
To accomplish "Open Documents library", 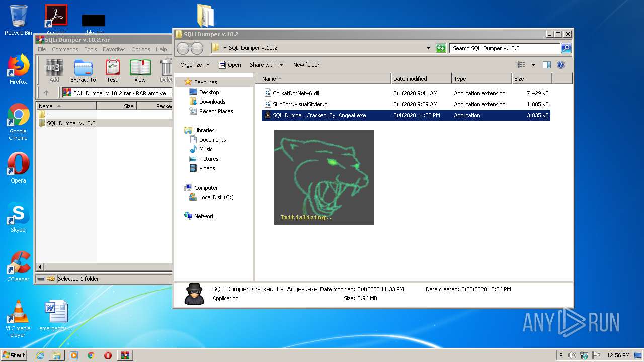I will pos(212,140).
